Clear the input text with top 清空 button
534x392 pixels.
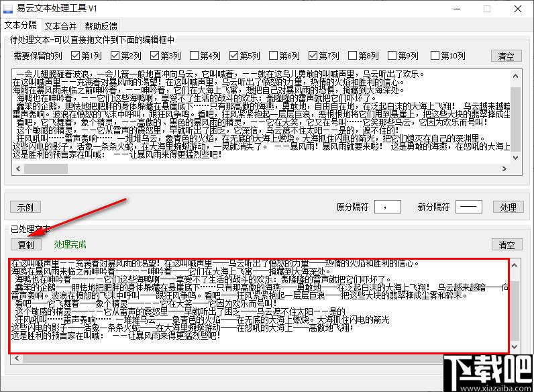coord(506,56)
